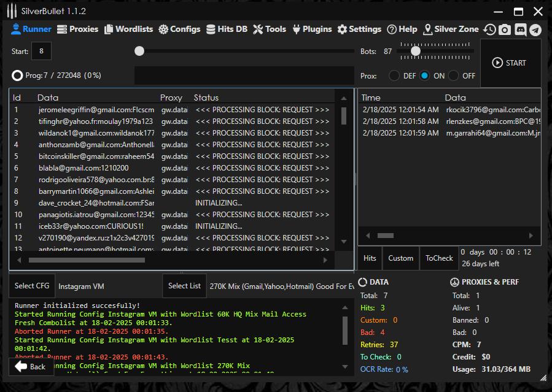This screenshot has width=552, height=392.
Task: Open the Plugins section
Action: tap(312, 29)
